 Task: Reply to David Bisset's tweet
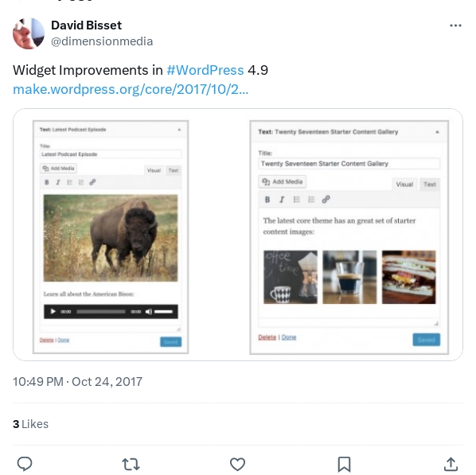25,464
